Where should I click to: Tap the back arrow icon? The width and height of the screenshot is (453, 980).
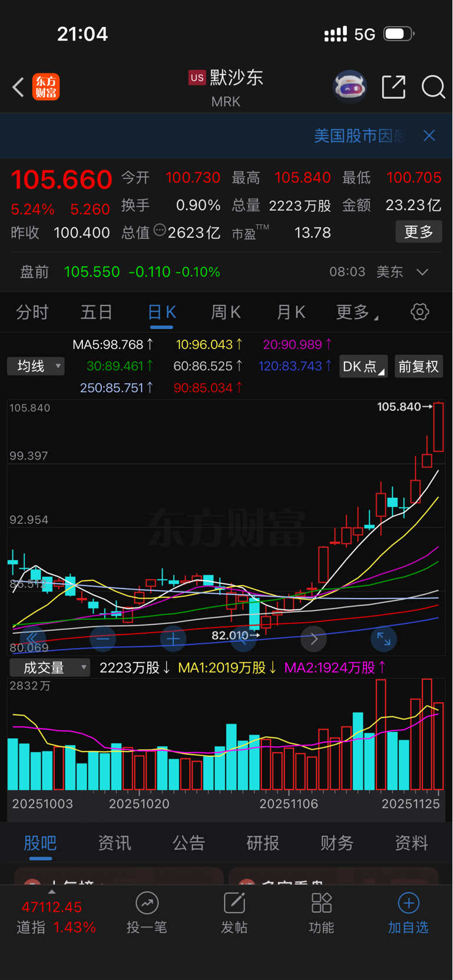click(18, 87)
